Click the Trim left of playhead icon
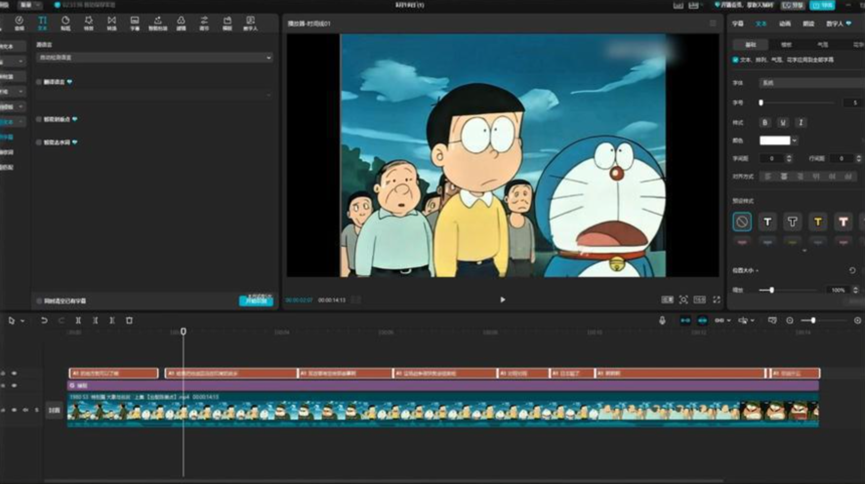Screen dimensions: 865x484 [x=95, y=320]
